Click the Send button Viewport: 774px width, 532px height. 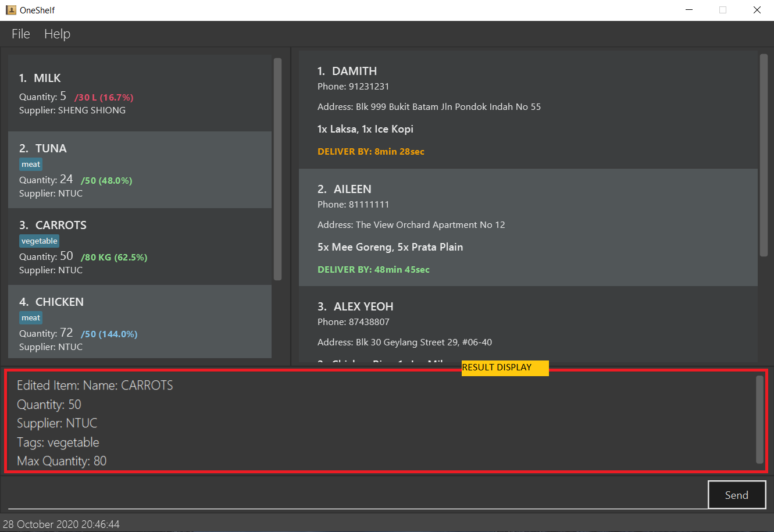[x=737, y=495]
